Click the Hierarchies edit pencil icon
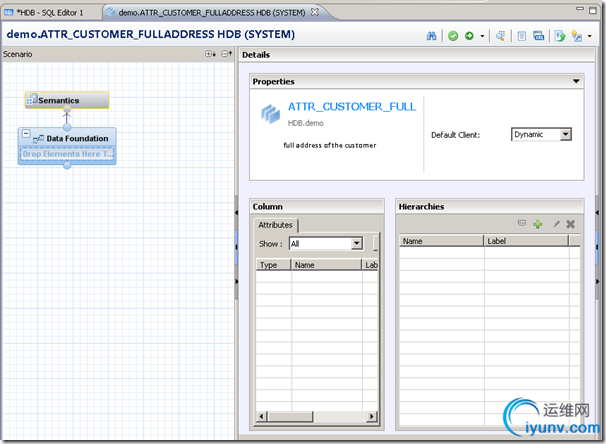This screenshot has height=444, width=606. pos(556,224)
